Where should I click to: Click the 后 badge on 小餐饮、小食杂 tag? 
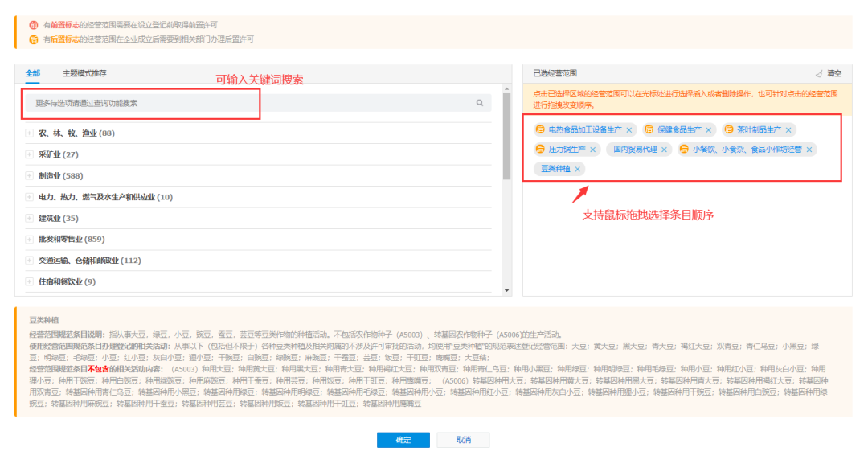tap(684, 149)
